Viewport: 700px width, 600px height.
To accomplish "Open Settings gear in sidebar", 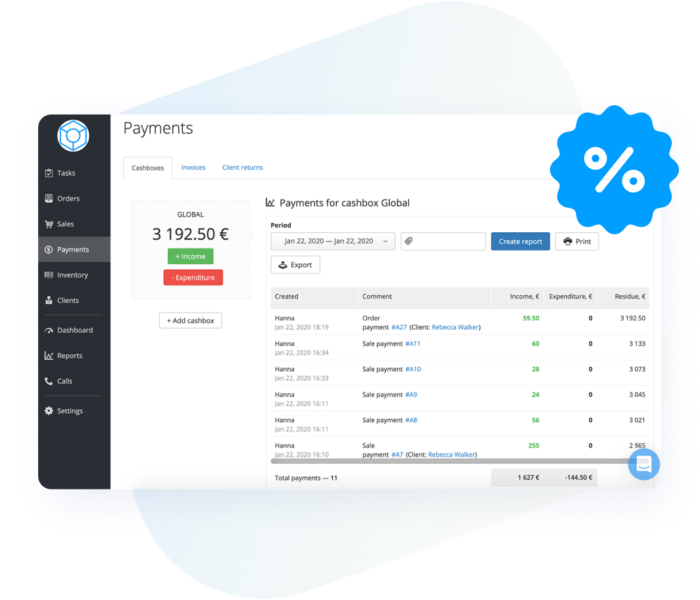I will [70, 411].
